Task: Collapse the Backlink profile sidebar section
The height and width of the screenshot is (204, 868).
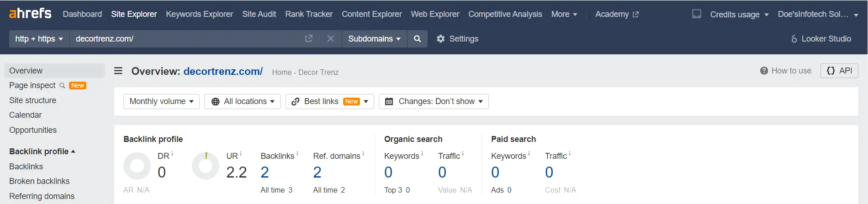Action: 42,151
